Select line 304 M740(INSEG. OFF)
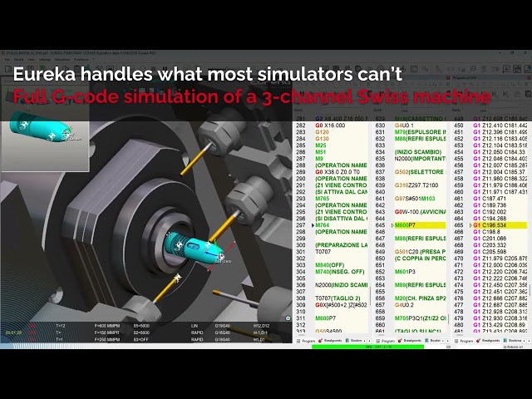 click(340, 272)
